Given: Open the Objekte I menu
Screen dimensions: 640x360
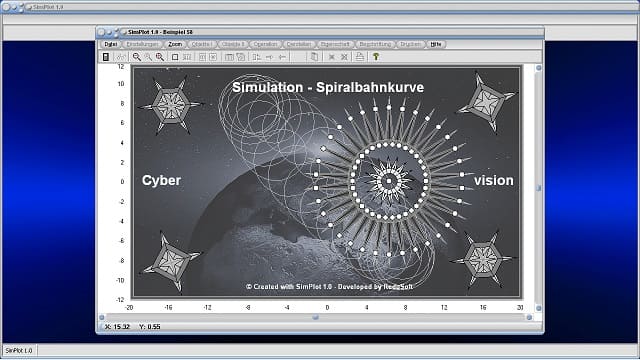Looking at the screenshot, I should tap(202, 44).
